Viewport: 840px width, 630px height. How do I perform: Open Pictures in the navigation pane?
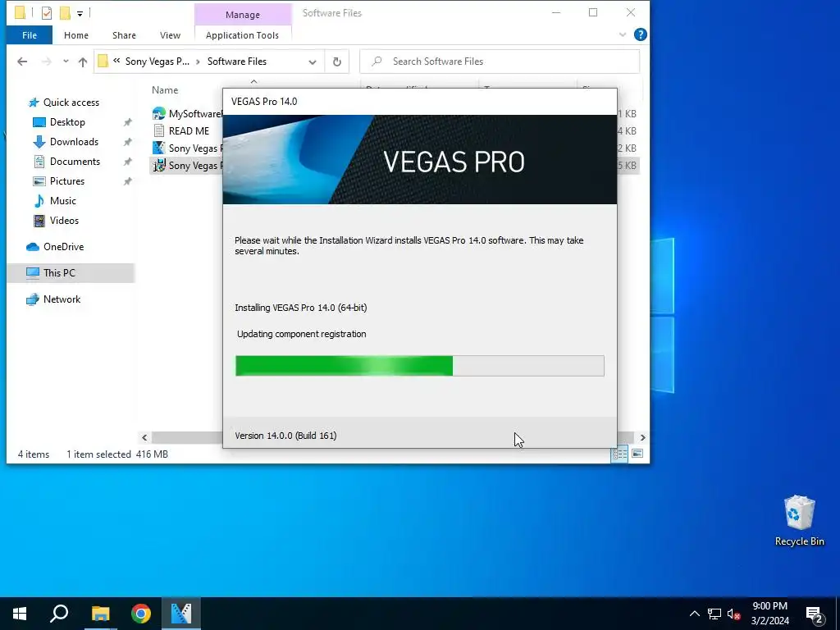[x=67, y=181]
